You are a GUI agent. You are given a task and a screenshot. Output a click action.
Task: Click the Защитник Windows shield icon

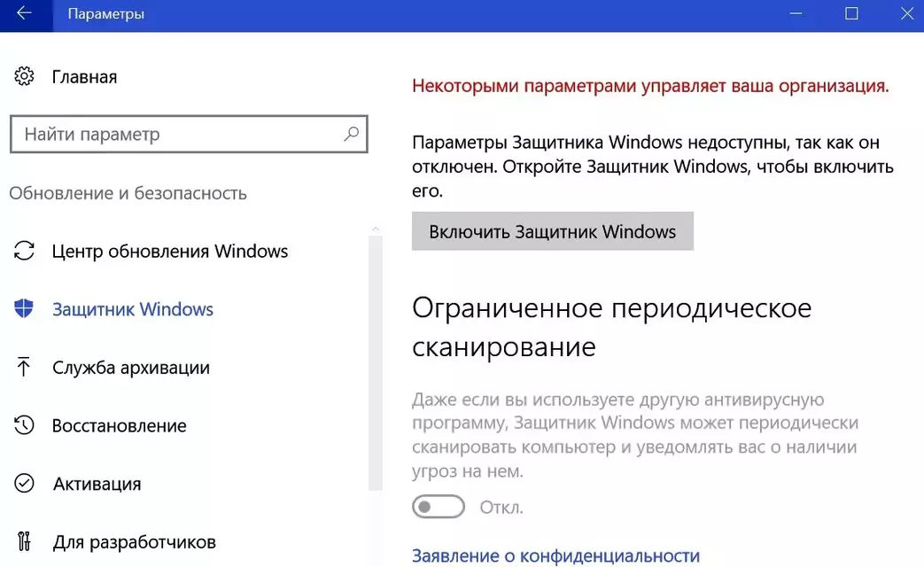coord(24,308)
